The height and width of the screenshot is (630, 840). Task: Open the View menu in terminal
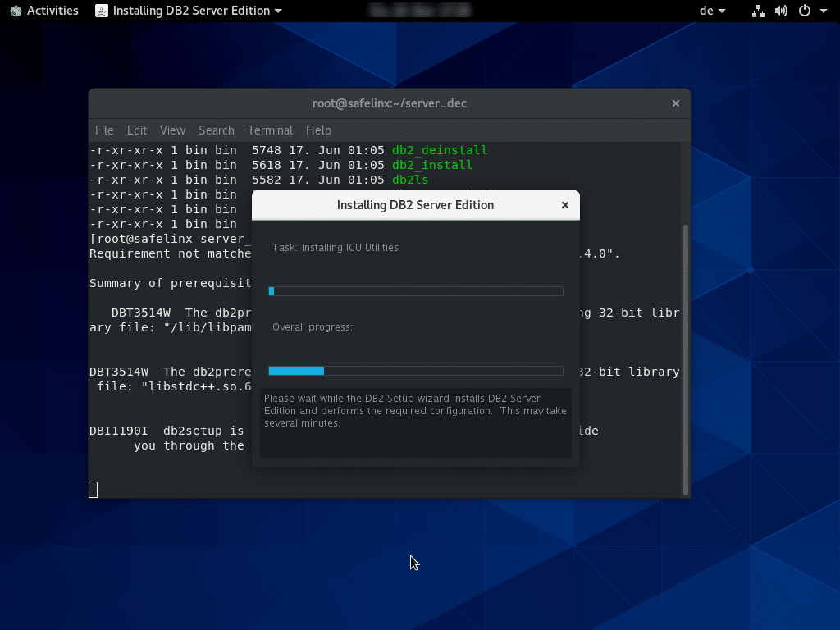pyautogui.click(x=172, y=130)
